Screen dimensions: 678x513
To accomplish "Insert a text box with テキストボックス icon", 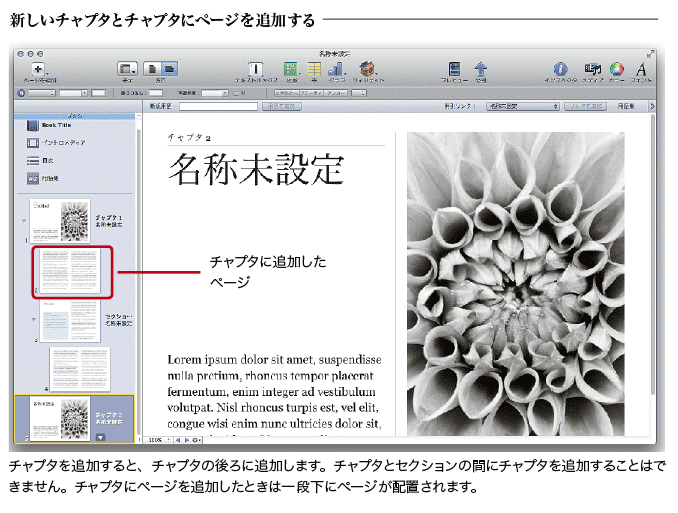I will click(x=256, y=69).
